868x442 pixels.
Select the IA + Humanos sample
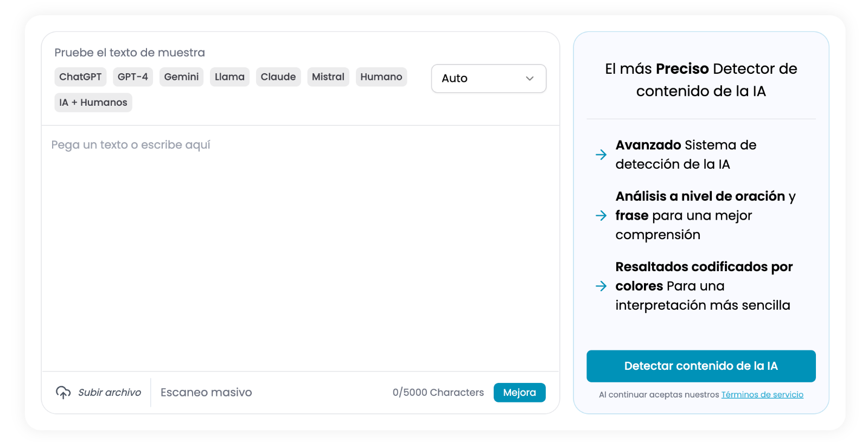pos(93,103)
